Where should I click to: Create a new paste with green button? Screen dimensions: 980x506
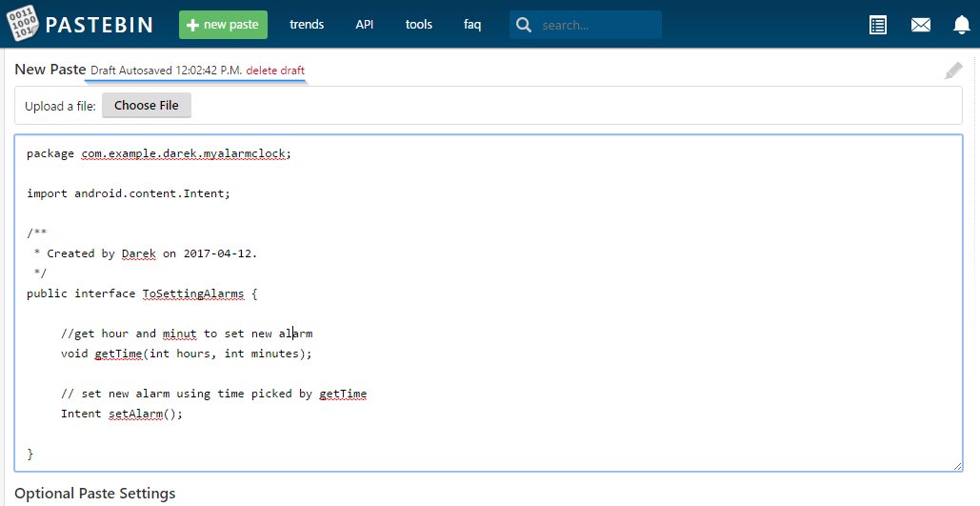(x=223, y=25)
